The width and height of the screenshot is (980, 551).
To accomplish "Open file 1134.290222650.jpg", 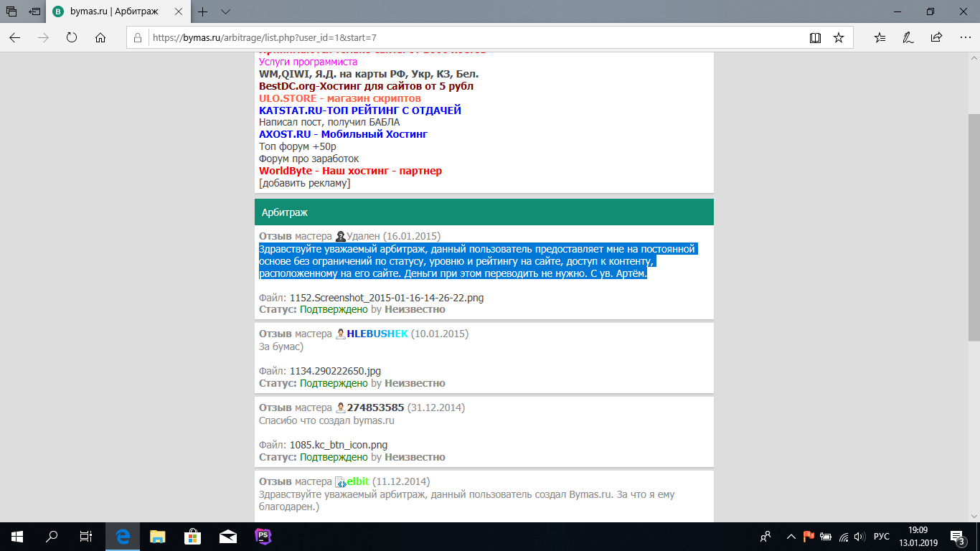I will (335, 371).
